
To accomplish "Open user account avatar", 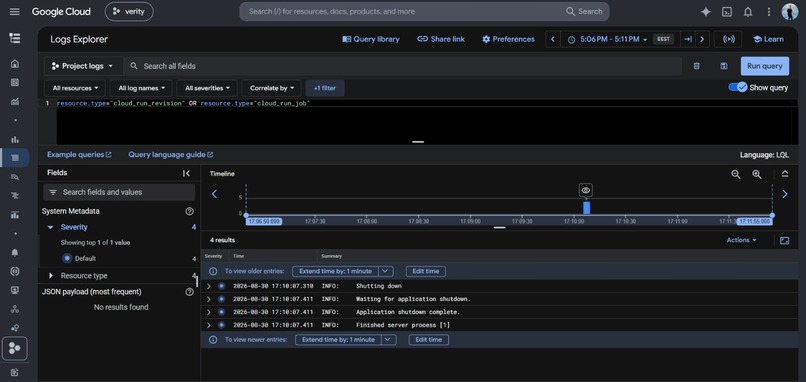I will tap(790, 12).
